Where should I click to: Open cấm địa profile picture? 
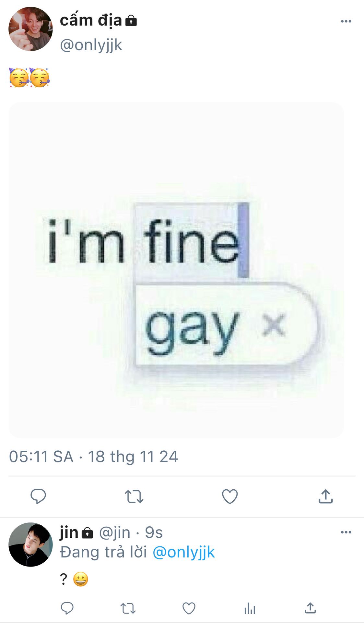[30, 29]
